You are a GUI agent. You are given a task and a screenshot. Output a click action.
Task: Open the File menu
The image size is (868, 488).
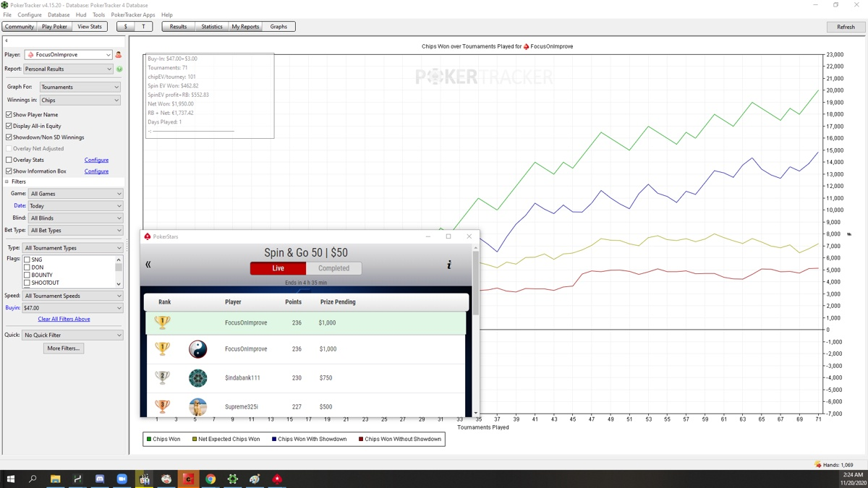click(x=7, y=14)
